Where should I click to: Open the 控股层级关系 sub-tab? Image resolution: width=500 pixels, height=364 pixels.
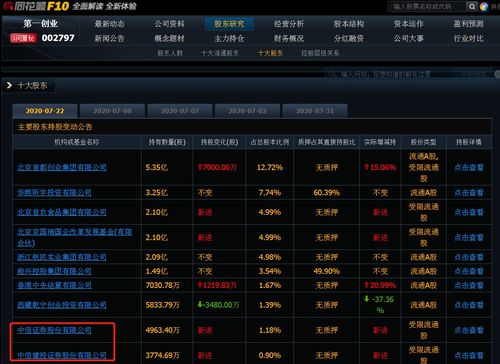click(320, 53)
